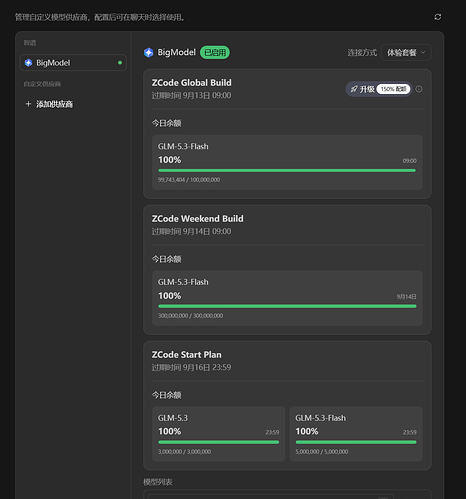Viewport: 466px width, 499px height.
Task: Open the GLM-5.3 quota card in Start Plan
Action: coord(219,434)
